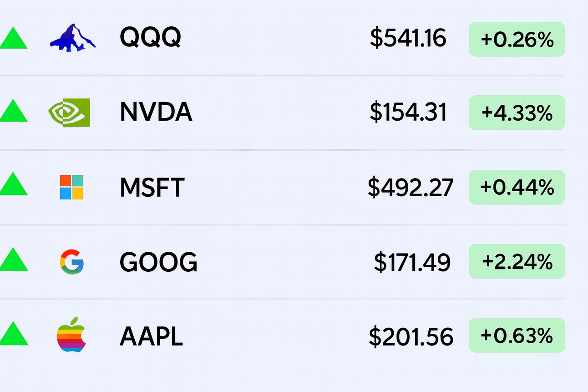The height and width of the screenshot is (392, 588).
Task: Click the MSFT four-square logo
Action: tap(71, 187)
